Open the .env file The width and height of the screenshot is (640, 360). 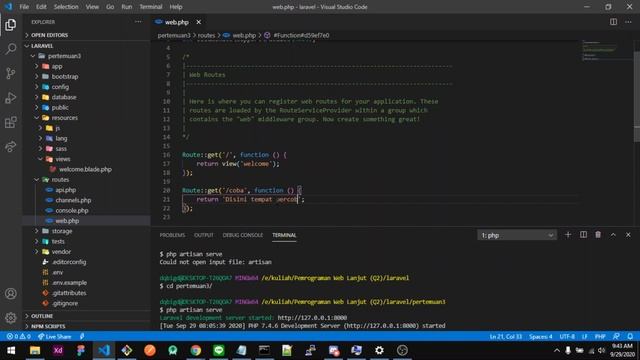(87, 272)
